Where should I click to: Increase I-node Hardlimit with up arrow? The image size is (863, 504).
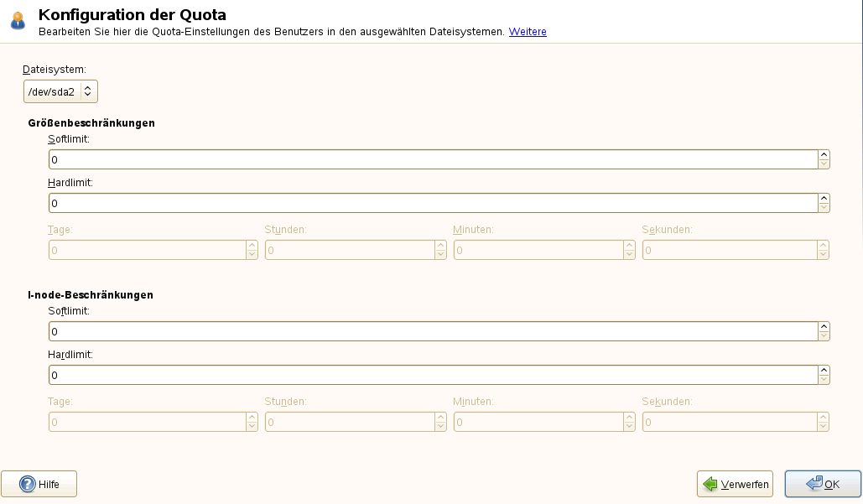(x=824, y=371)
